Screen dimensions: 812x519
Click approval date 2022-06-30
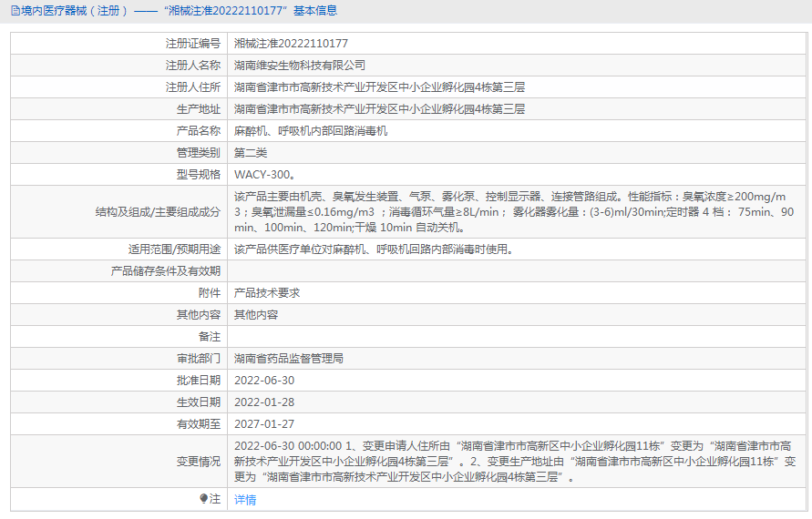pyautogui.click(x=264, y=381)
